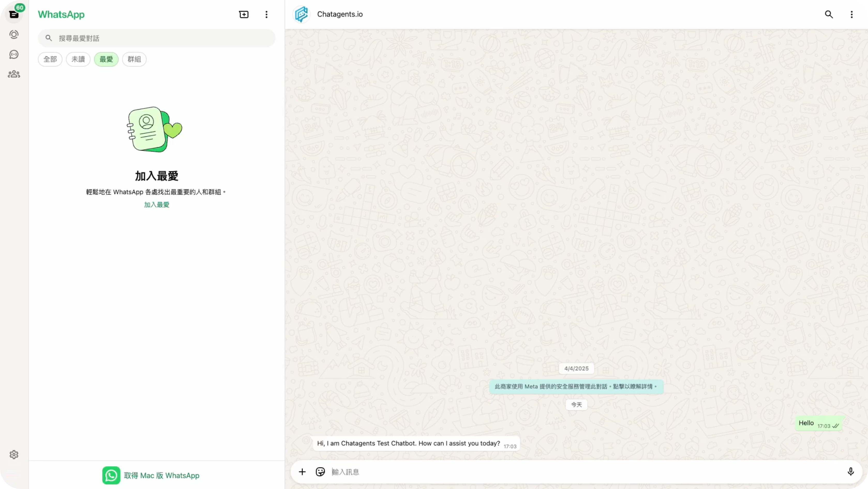Open the Communities icon in the sidebar
Viewport: 868px width, 489px height.
coord(14,74)
